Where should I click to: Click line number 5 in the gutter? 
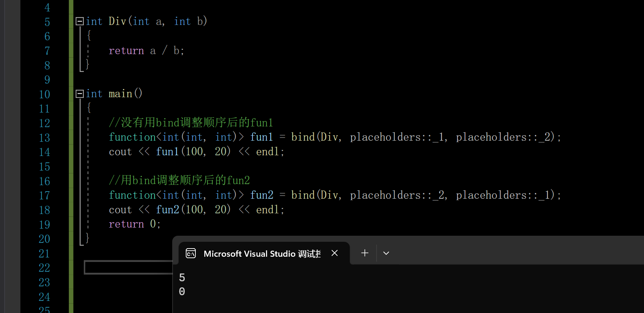[47, 22]
